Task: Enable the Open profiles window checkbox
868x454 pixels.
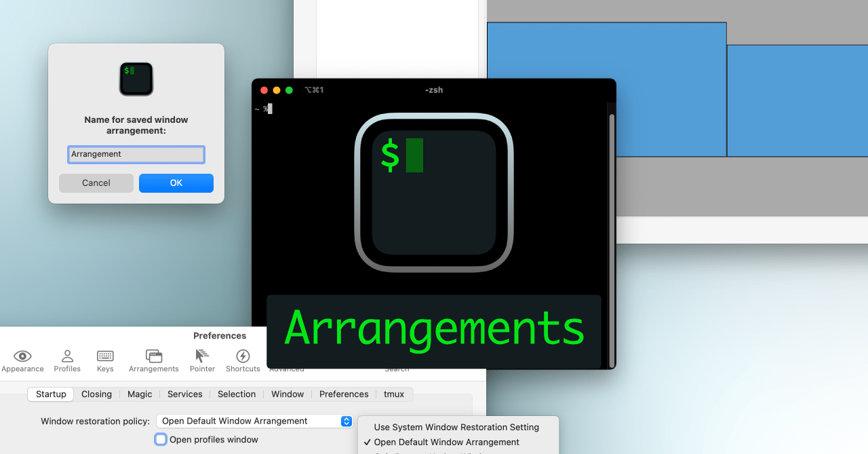Action: pos(160,439)
